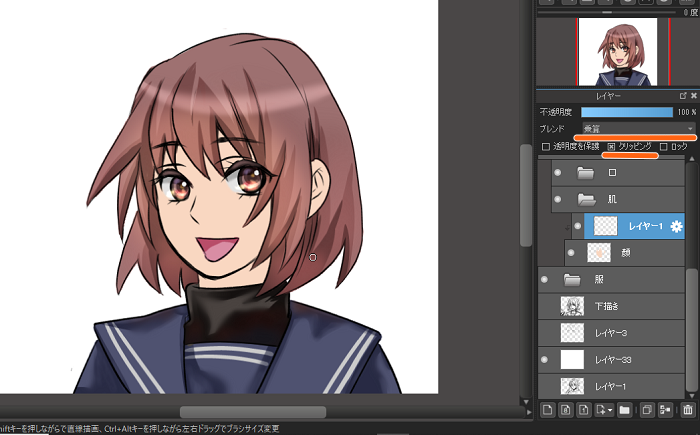Screen dimensions: 700x435
Task: Hide the 服 folder
Action: (544, 280)
